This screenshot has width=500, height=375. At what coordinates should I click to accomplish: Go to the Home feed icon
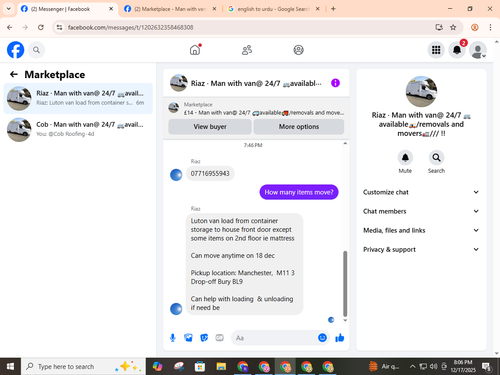195,50
